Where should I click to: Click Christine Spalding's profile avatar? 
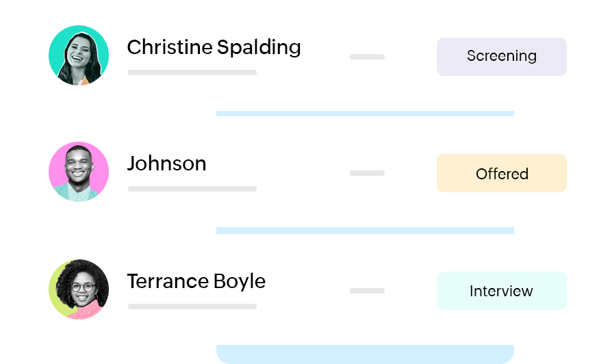(x=79, y=55)
